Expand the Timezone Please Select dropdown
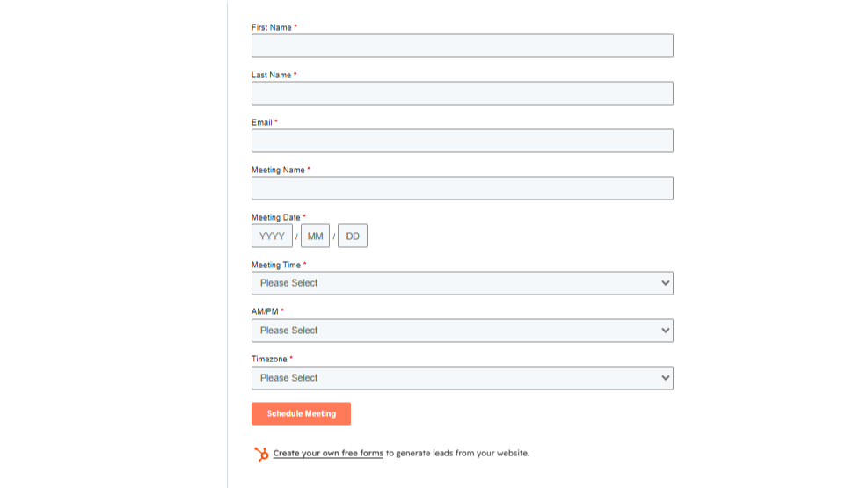This screenshot has height=488, width=868. (463, 378)
